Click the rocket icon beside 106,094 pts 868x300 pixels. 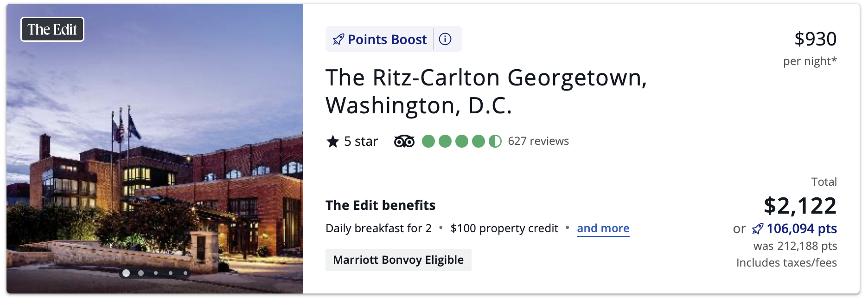pyautogui.click(x=758, y=228)
